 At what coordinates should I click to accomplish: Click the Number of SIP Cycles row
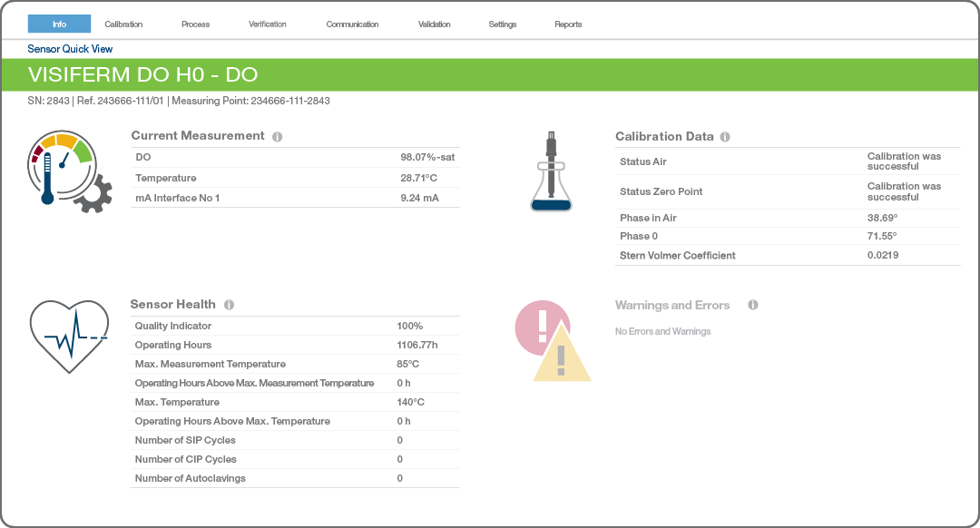tap(295, 441)
